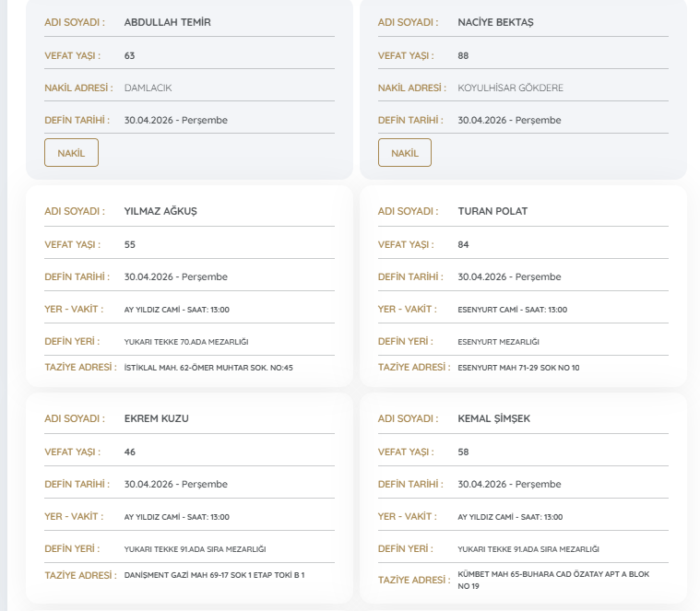
Task: Click ESENYURT CAMİ - SAAT: 13:00 entry
Action: (x=512, y=310)
